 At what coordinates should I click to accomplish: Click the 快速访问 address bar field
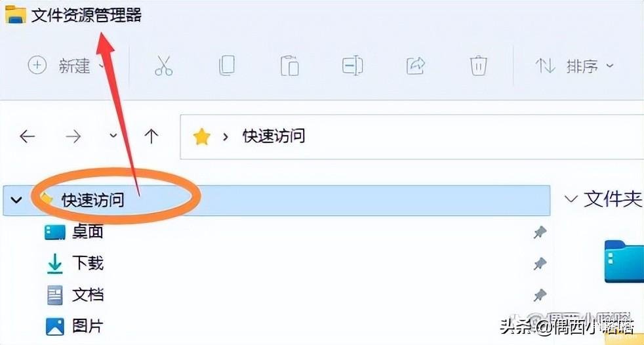pos(412,137)
